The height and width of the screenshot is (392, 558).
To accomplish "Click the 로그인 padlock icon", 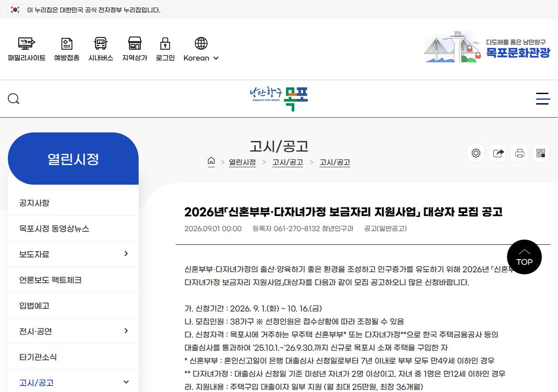I will click(x=165, y=43).
